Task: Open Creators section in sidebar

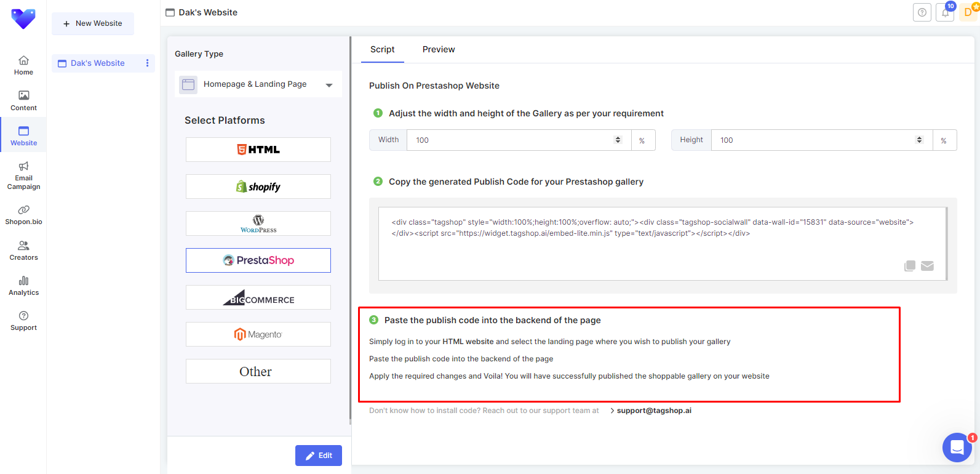Action: coord(23,251)
